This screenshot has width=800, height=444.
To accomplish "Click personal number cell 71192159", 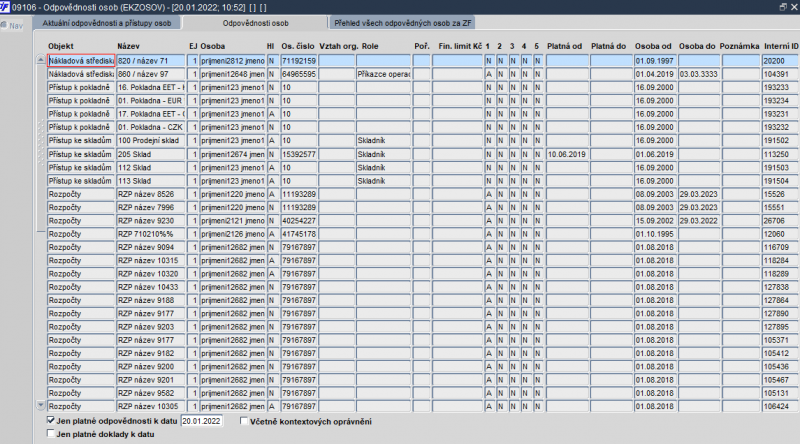I will click(x=298, y=61).
